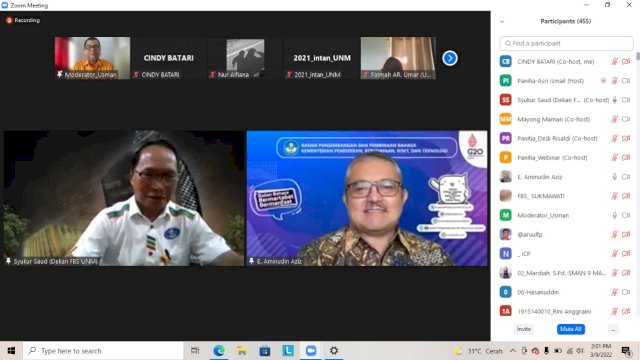Screen dimensions: 640x360
Task: Click FBS_SUKMAWATI's muted microphone icon
Action: [614, 196]
